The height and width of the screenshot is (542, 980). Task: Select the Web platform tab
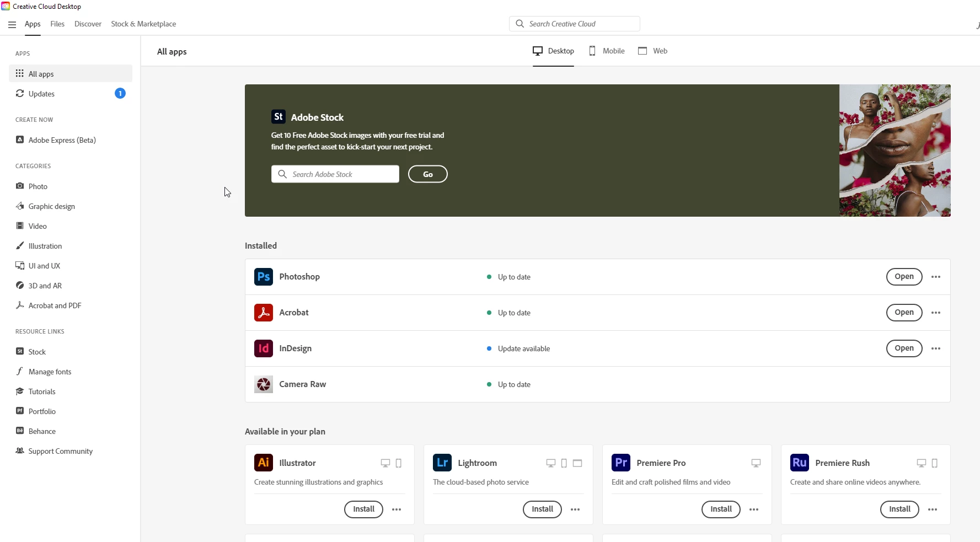pyautogui.click(x=653, y=51)
